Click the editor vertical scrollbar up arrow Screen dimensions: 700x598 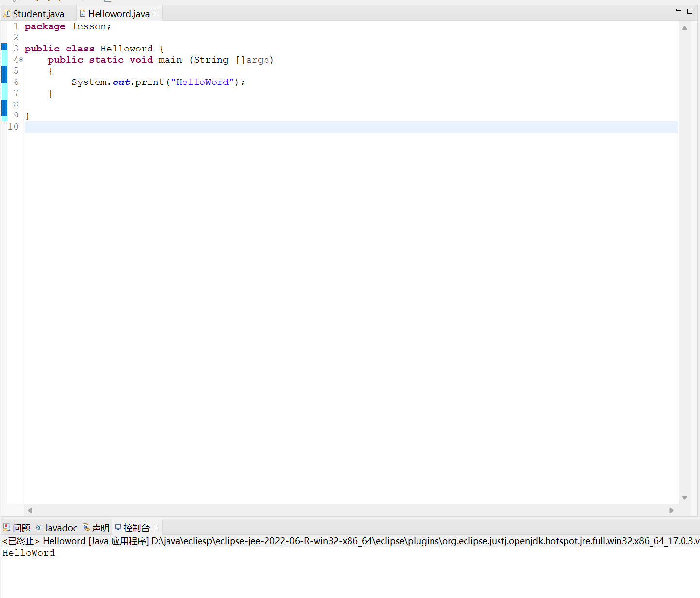click(x=684, y=28)
